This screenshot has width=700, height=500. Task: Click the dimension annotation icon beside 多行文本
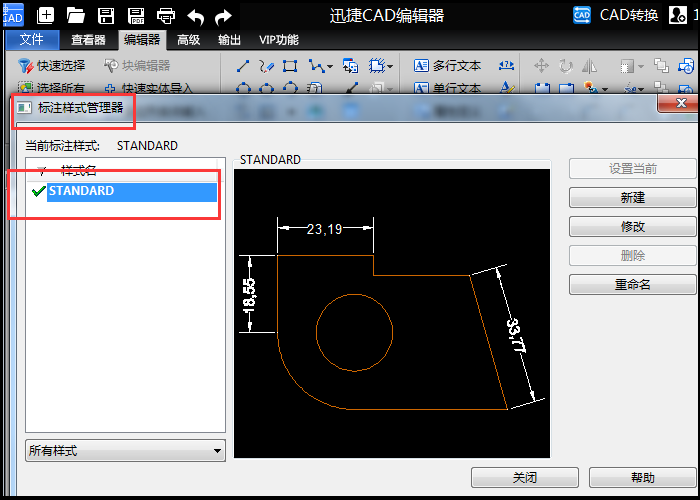506,66
